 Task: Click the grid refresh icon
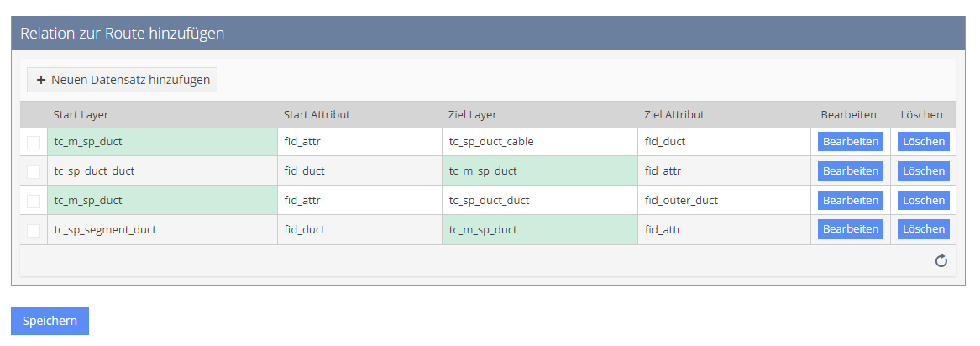click(x=941, y=261)
